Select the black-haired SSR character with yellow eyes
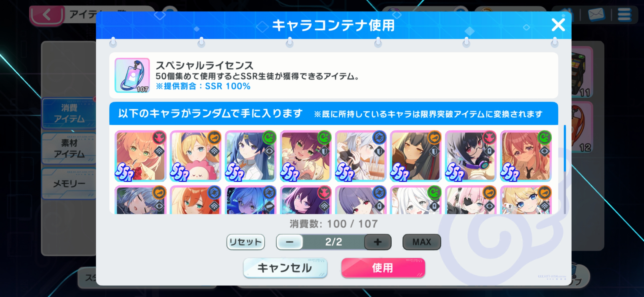644x297 pixels. [x=416, y=156]
